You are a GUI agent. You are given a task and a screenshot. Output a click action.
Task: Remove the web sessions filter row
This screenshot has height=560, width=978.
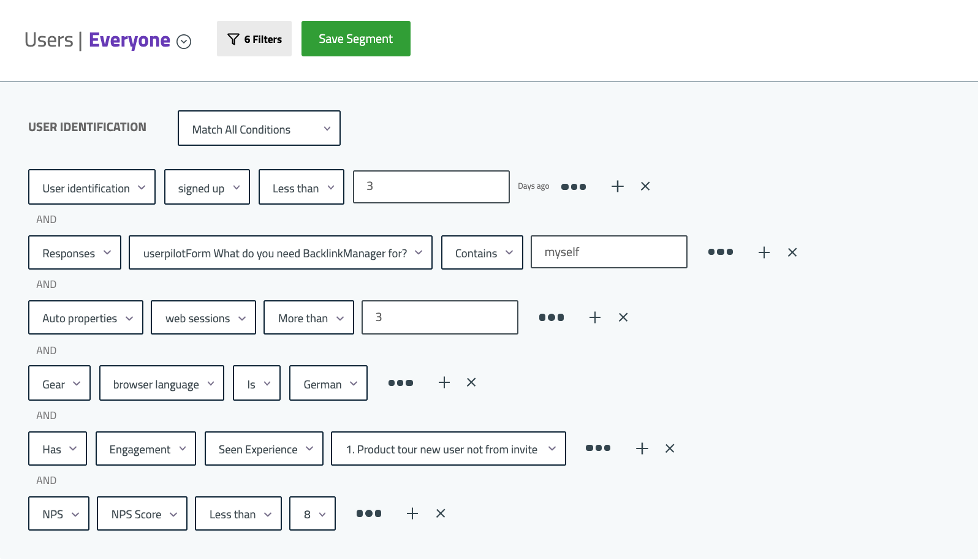point(623,317)
